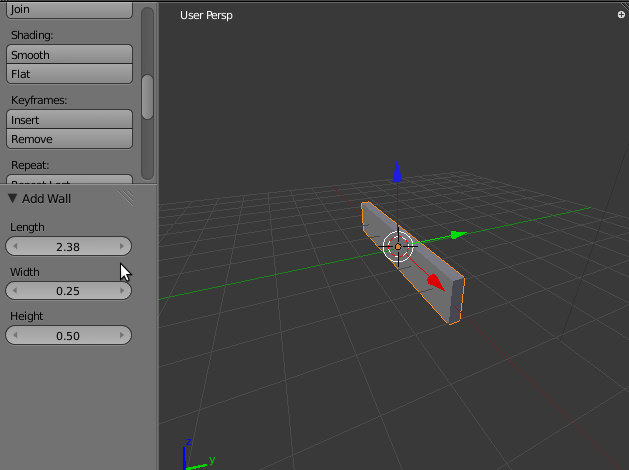Viewport: 629px width, 470px height.
Task: Click the blue Z-axis manipulator arrow
Action: pyautogui.click(x=397, y=171)
